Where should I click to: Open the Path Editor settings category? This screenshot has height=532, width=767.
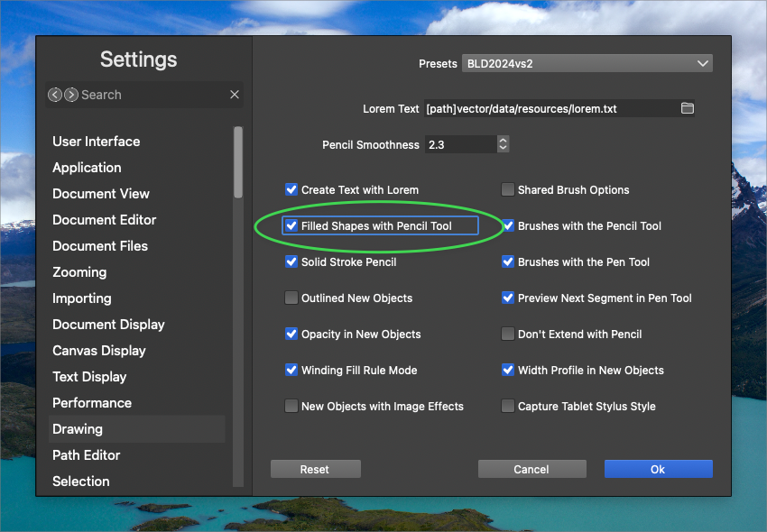pyautogui.click(x=87, y=455)
